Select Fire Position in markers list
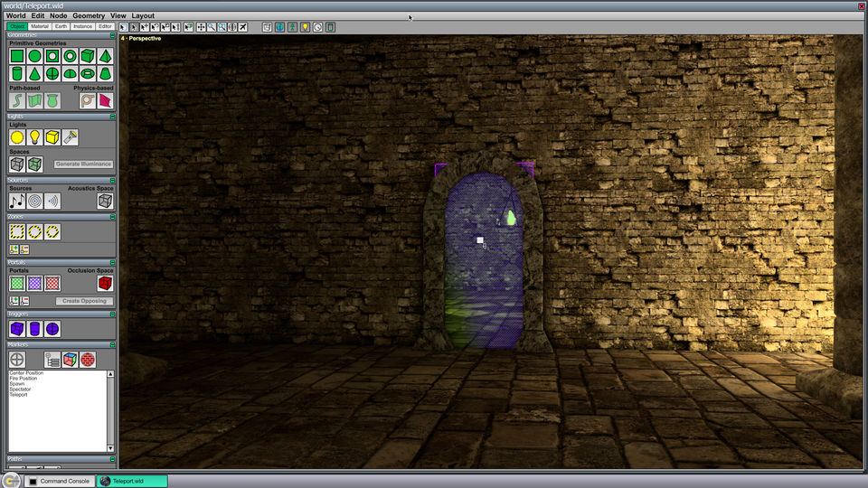Viewport: 868px width, 488px height. point(24,379)
